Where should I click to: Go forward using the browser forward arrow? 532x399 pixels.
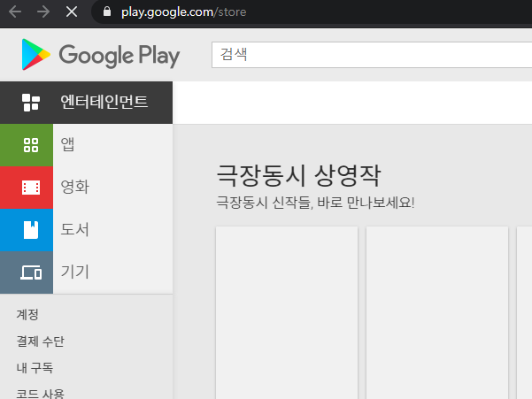43,12
